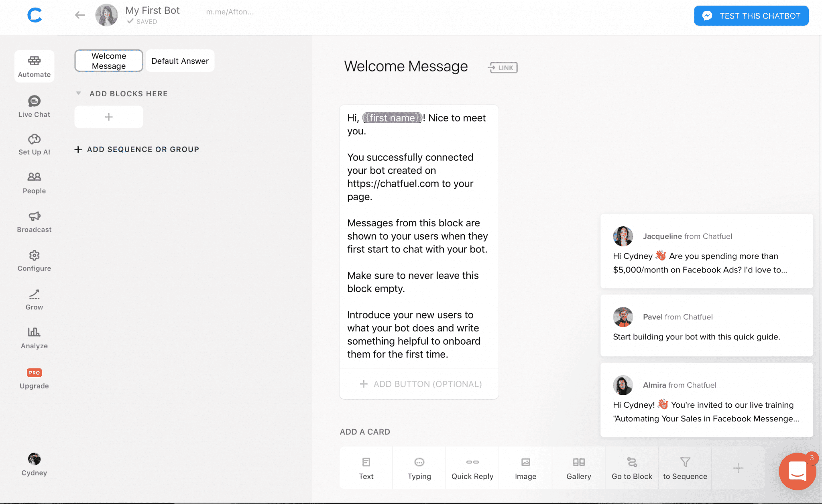This screenshot has width=822, height=504.
Task: Add a Gallery card
Action: tap(578, 468)
